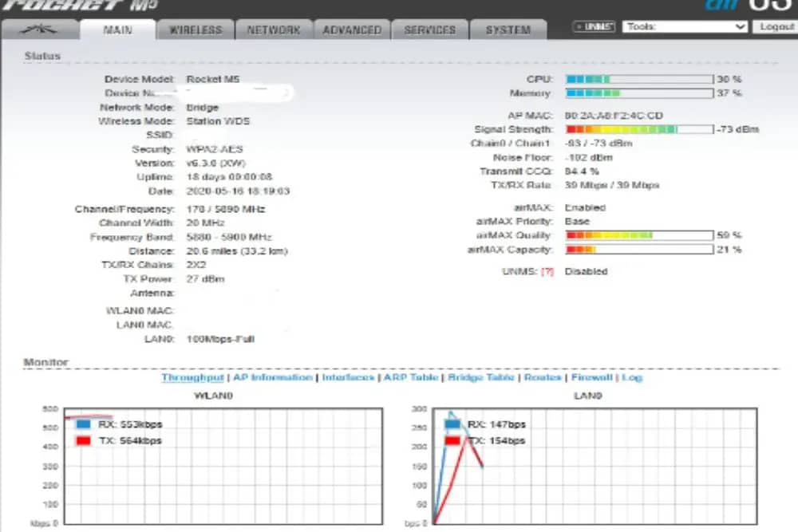Switch to the Main tab
Viewport: 798px width, 532px height.
pos(118,30)
